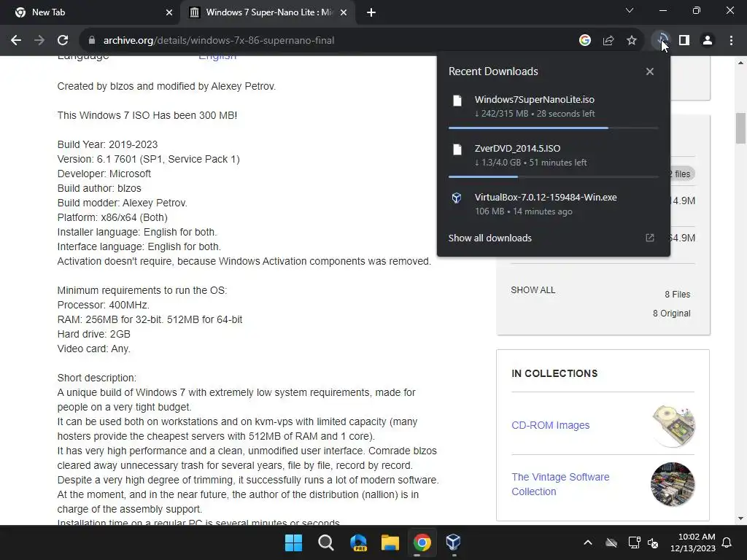Close the Recent Downloads popup
The height and width of the screenshot is (560, 747).
[650, 71]
